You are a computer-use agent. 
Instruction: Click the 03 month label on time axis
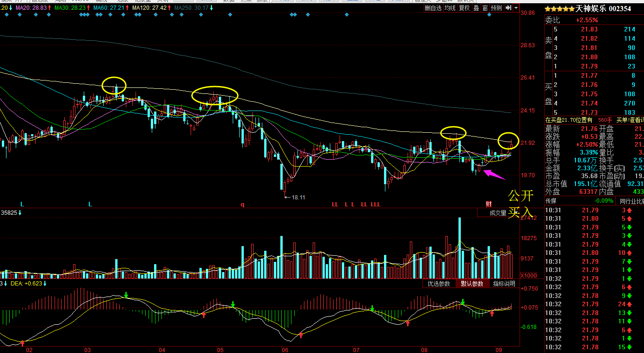(x=87, y=350)
